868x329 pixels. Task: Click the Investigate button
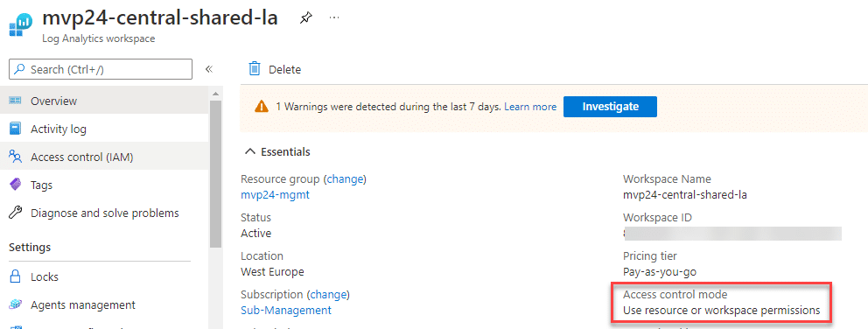[610, 107]
